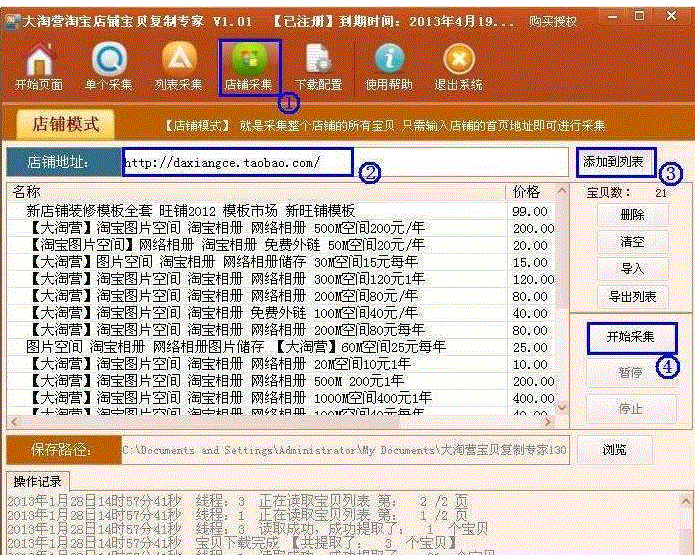Click the 店铺地址 URL input field
695x555 pixels.
(345, 162)
